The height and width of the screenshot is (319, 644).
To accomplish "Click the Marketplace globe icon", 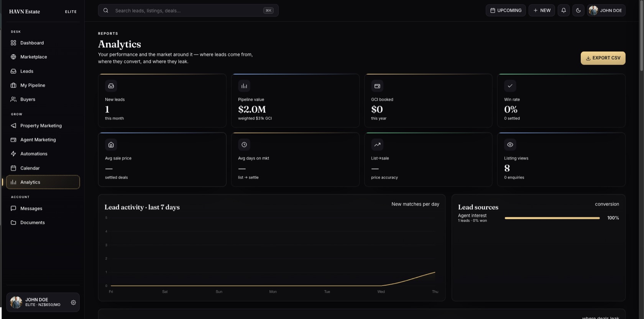I will [x=13, y=57].
